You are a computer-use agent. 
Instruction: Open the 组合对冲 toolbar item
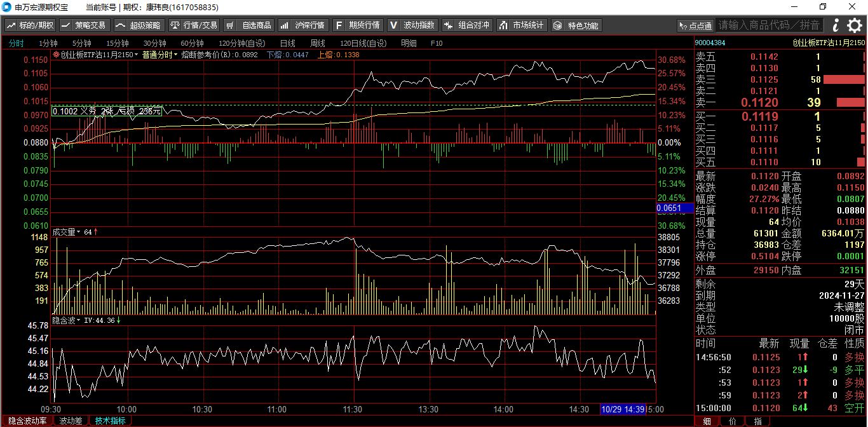point(466,25)
